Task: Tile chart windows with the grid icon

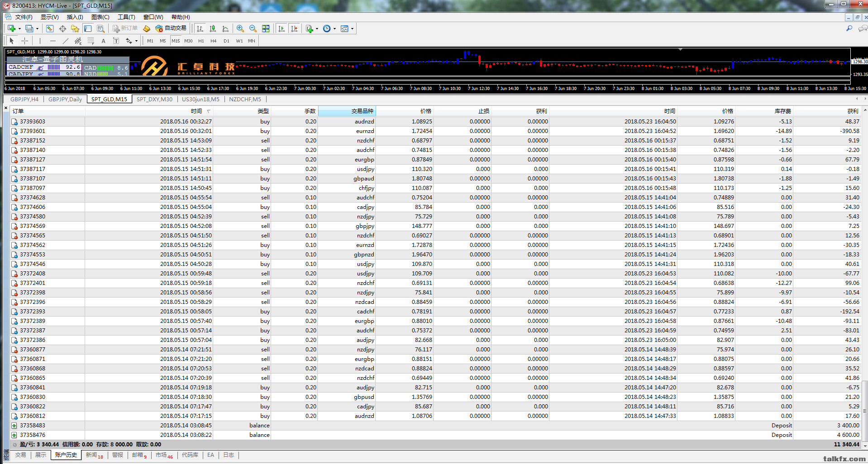Action: [x=266, y=28]
